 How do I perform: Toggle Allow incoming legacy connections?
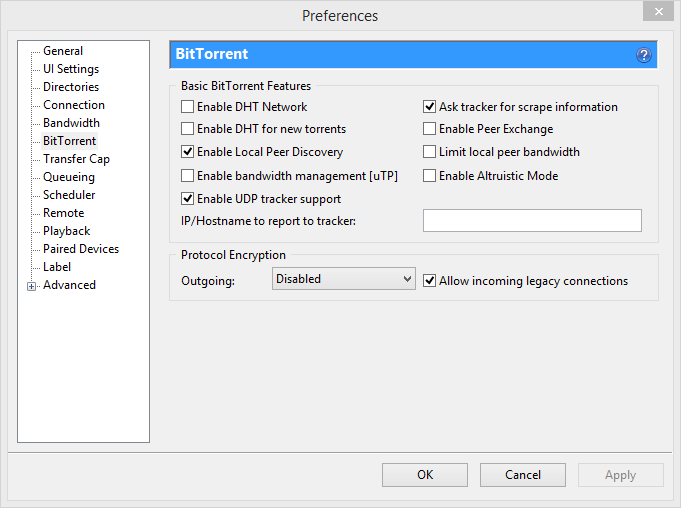pos(429,280)
